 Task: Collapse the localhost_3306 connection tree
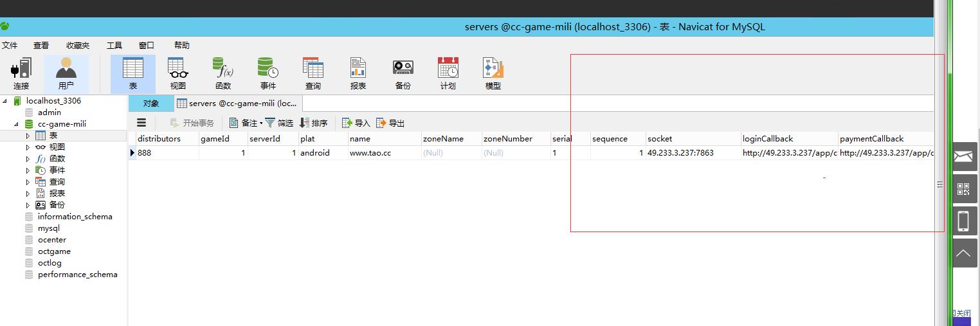[5, 101]
